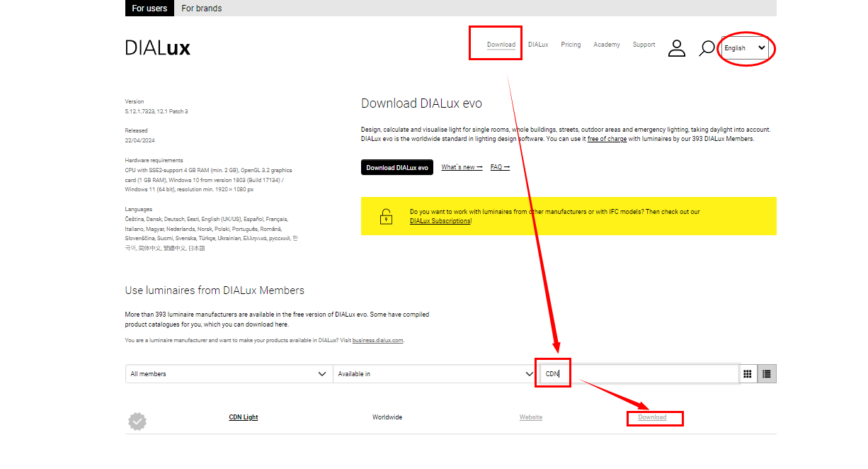Open the Academy menu item

point(607,45)
